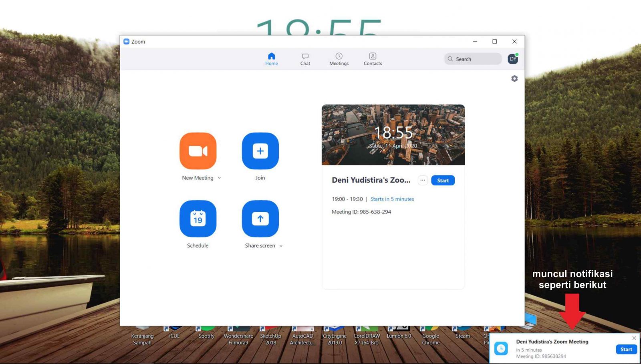Dismiss the meeting notification popup
Viewport: 641px width, 364px height.
tap(634, 338)
